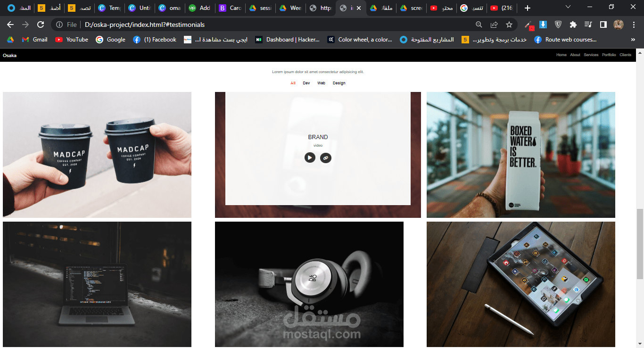Click the blue download extension icon
This screenshot has height=348, width=644.
[543, 25]
